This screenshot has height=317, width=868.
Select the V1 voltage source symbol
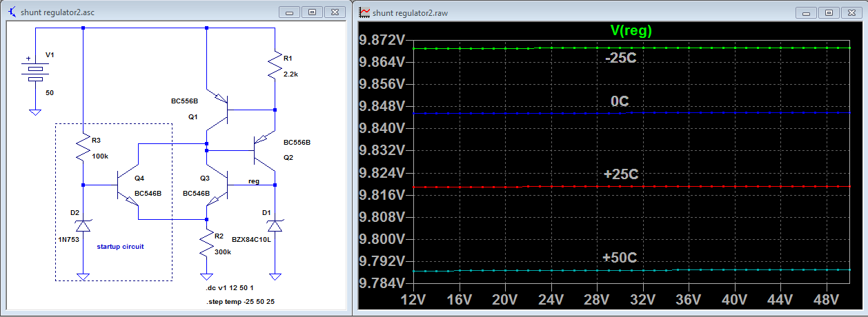pyautogui.click(x=34, y=72)
